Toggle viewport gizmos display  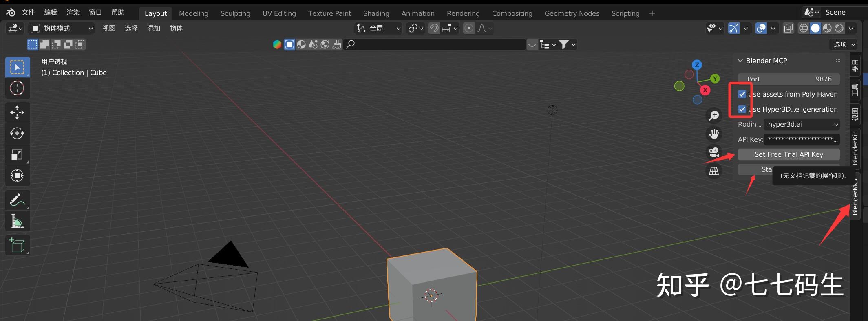[734, 28]
